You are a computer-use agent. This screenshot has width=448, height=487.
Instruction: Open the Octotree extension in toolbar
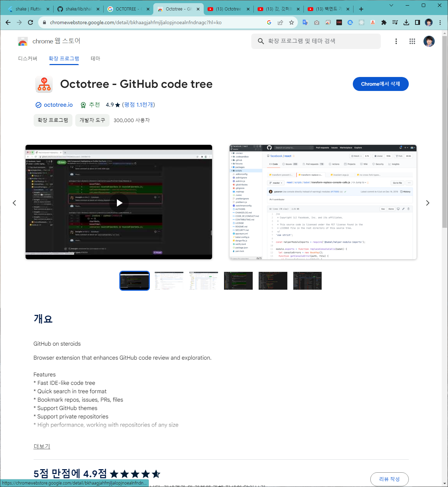click(373, 22)
